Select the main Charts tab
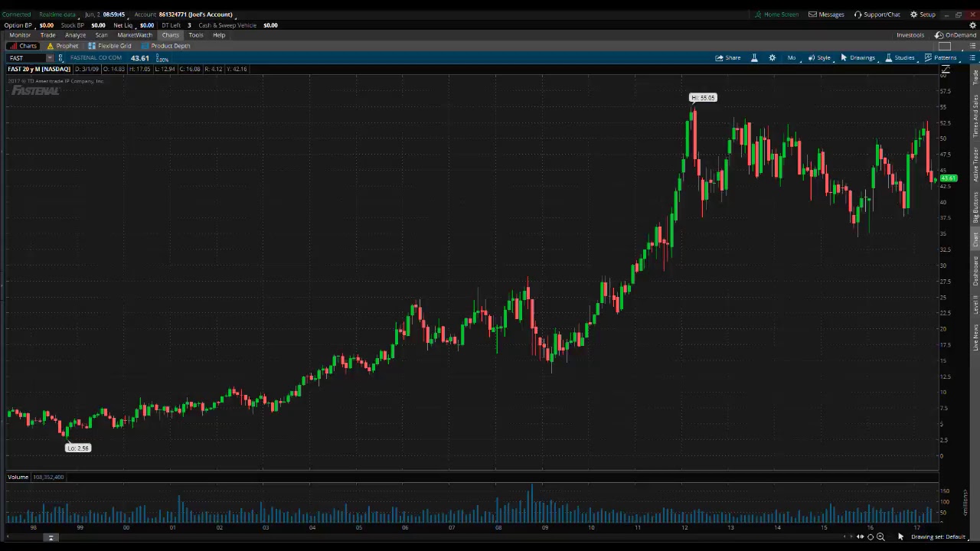The width and height of the screenshot is (980, 551). point(170,35)
